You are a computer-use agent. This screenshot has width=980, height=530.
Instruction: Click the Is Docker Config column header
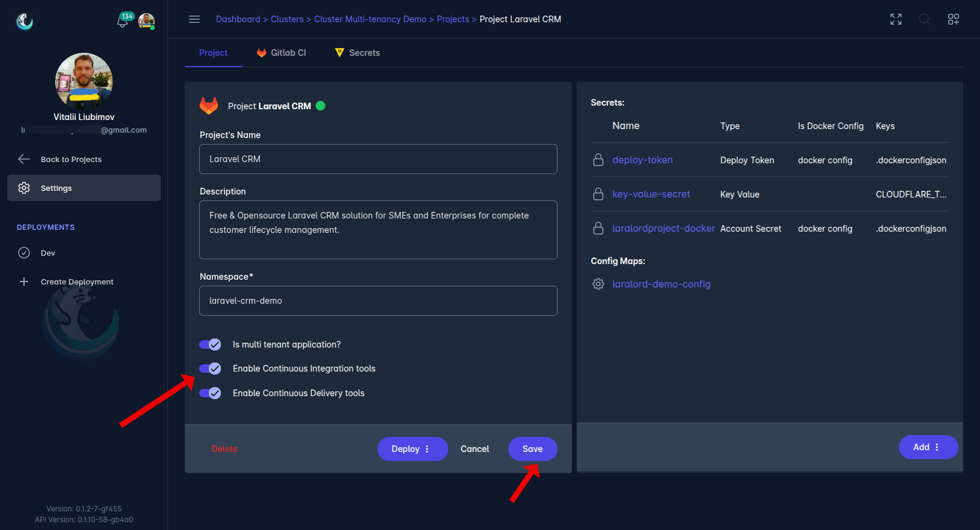[x=831, y=126]
